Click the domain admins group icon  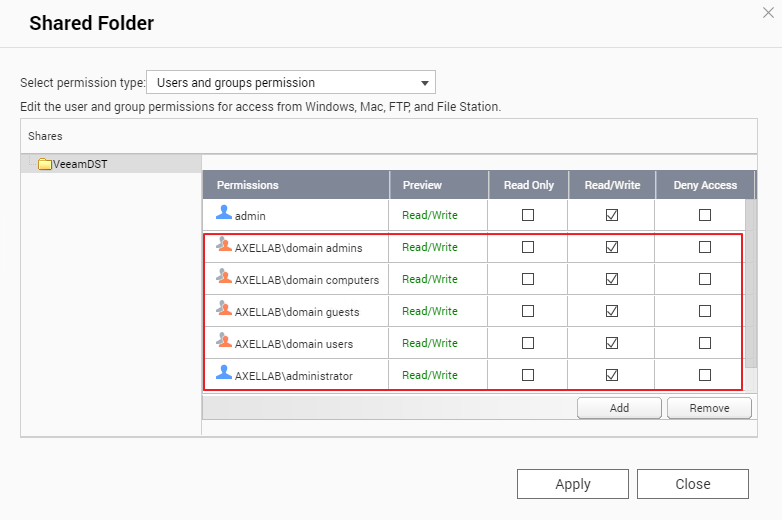click(x=224, y=245)
